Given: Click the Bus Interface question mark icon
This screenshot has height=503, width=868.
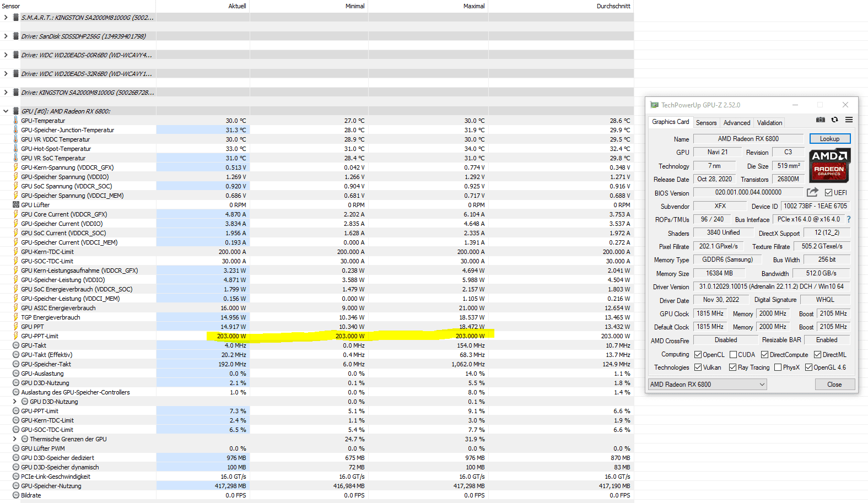Looking at the screenshot, I should pyautogui.click(x=849, y=219).
